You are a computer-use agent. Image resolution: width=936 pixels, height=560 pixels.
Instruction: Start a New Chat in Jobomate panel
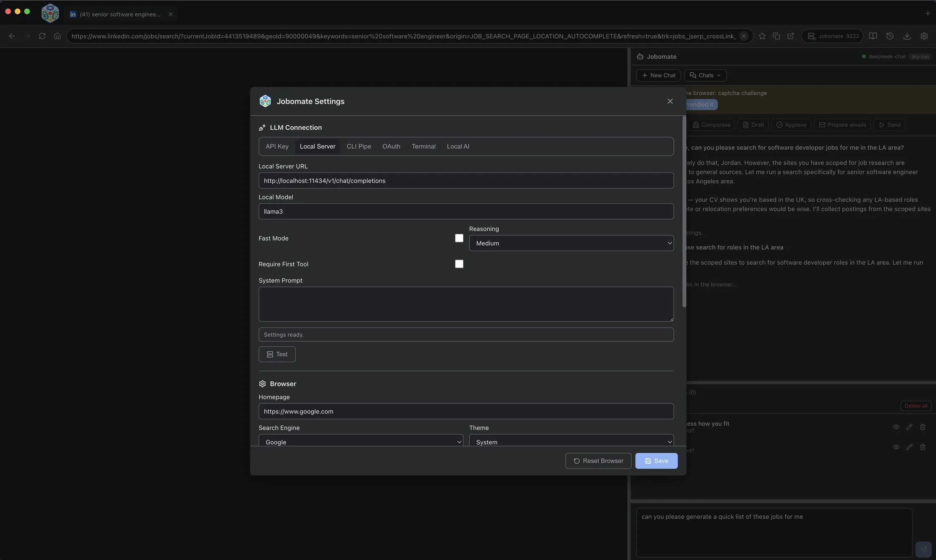pyautogui.click(x=659, y=75)
